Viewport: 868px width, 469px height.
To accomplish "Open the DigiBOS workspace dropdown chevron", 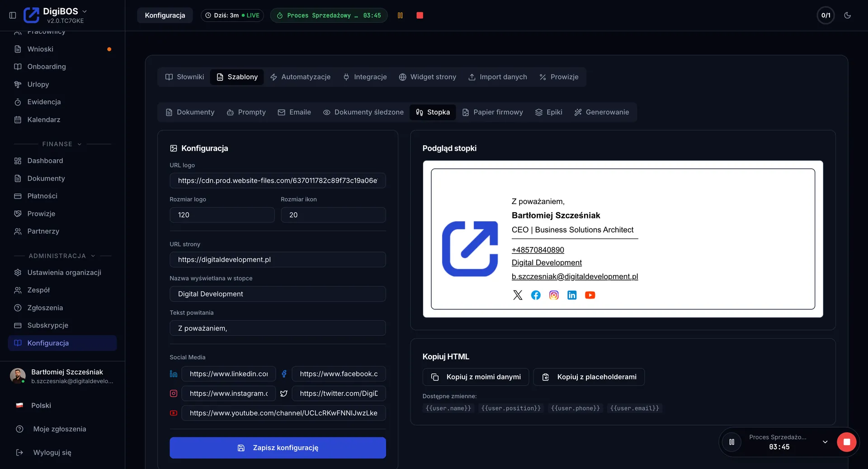I will 85,11.
